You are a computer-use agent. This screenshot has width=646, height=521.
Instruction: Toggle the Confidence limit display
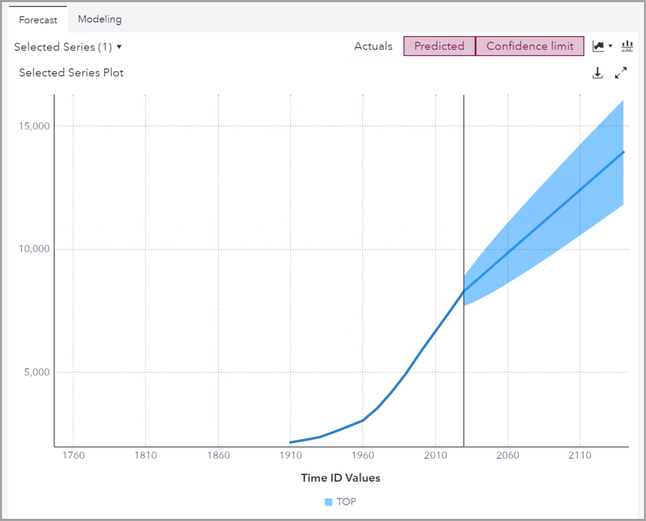pyautogui.click(x=530, y=46)
